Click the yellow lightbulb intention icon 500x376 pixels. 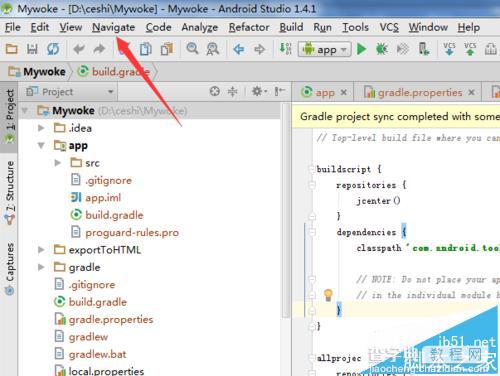[328, 295]
